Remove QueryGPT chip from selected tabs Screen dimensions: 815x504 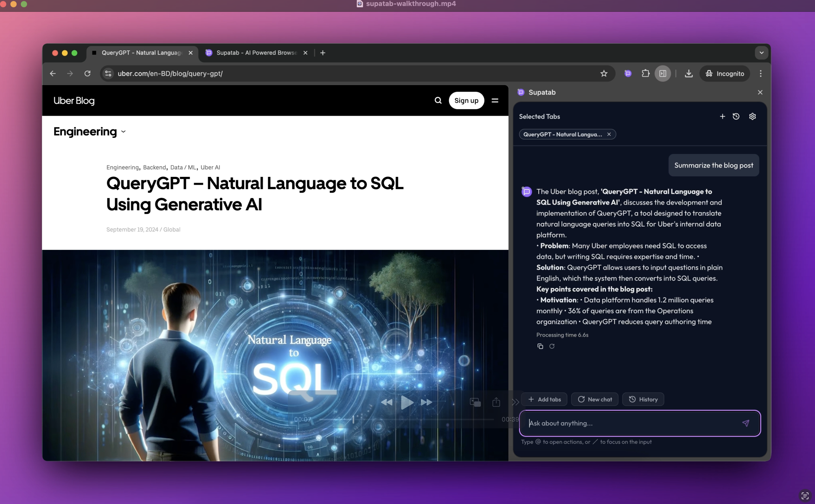pyautogui.click(x=609, y=134)
